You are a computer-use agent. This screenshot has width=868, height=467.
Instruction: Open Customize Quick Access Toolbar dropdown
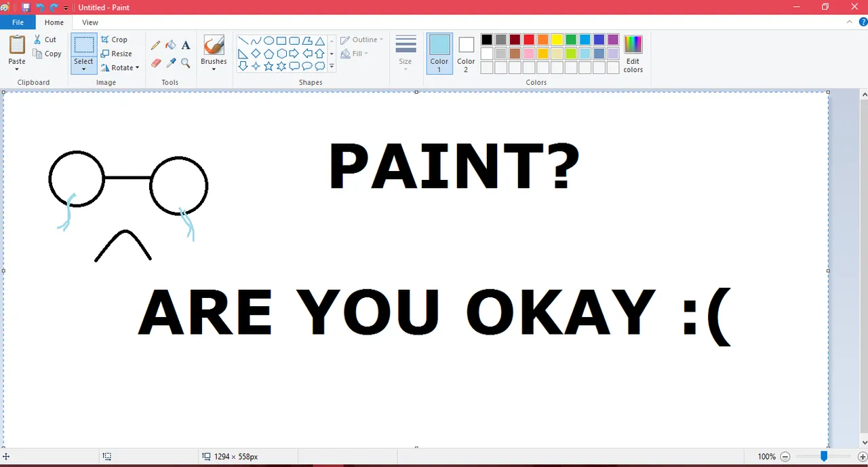pyautogui.click(x=66, y=8)
